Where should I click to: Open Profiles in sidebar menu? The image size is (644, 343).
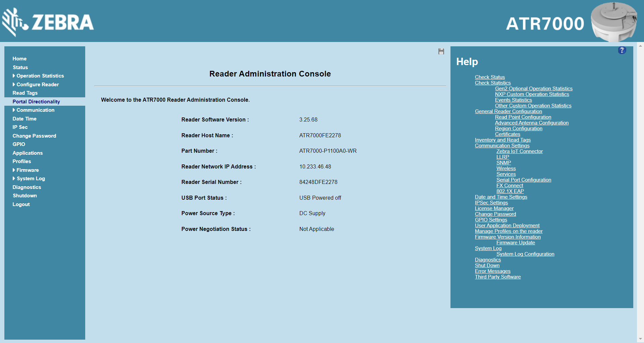pos(22,161)
